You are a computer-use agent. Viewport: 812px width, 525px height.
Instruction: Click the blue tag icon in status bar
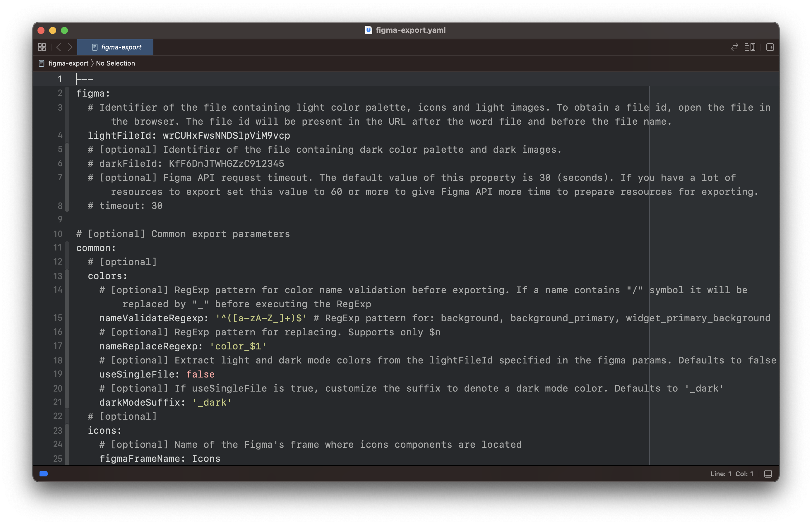(x=44, y=473)
